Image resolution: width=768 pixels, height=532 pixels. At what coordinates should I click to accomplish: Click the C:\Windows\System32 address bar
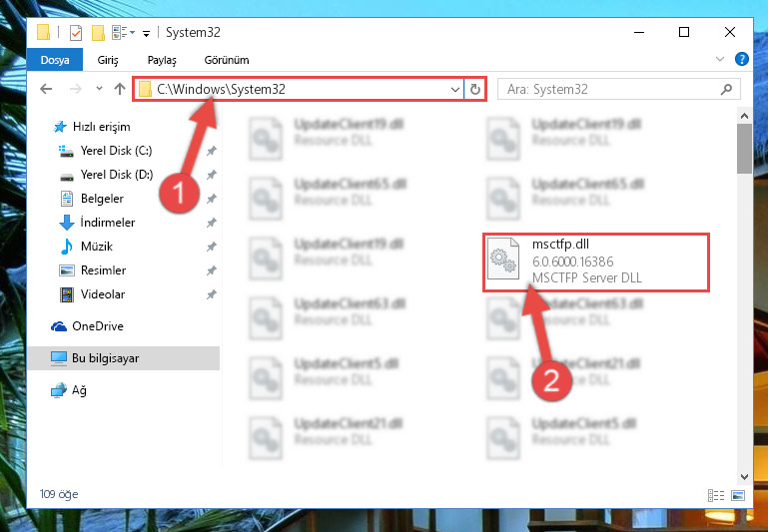(299, 89)
